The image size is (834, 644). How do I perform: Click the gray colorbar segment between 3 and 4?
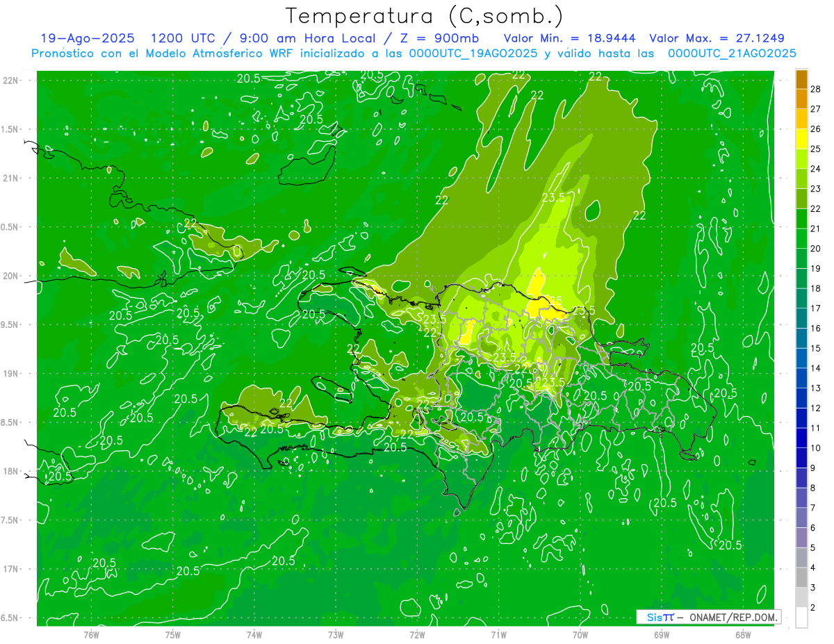click(801, 578)
